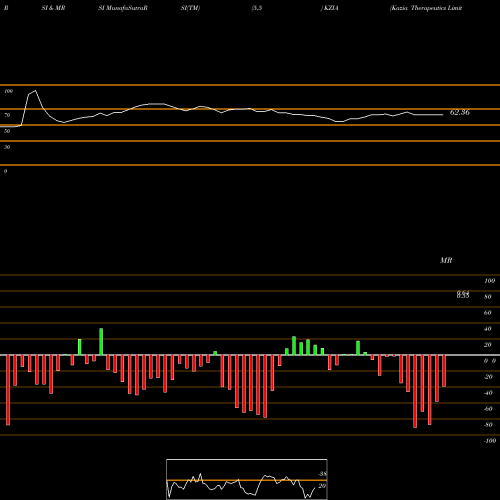Click the overlapping 0.54 / 0.33 value label
The width and height of the screenshot is (500, 500).
pos(463,294)
